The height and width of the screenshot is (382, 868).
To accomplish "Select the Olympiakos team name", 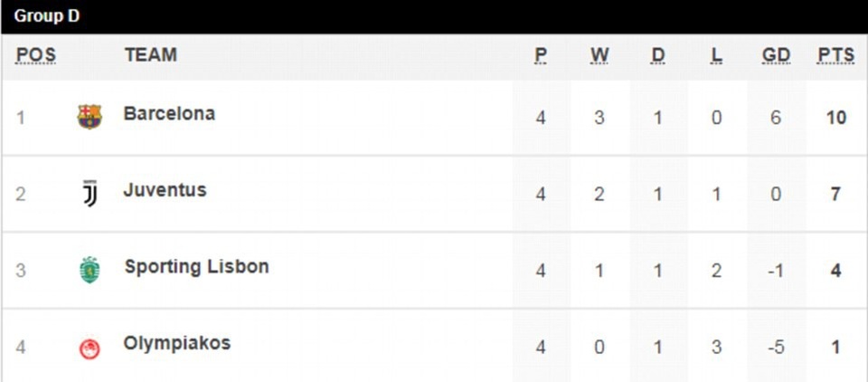I will [177, 343].
